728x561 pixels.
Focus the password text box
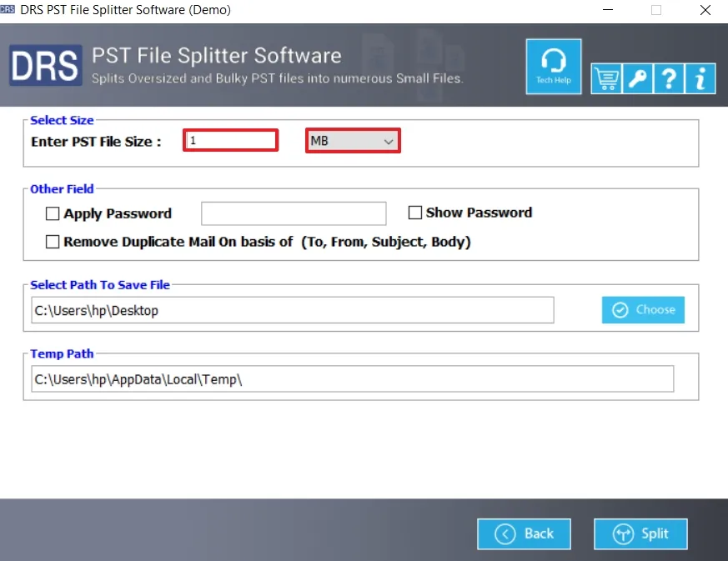(294, 213)
